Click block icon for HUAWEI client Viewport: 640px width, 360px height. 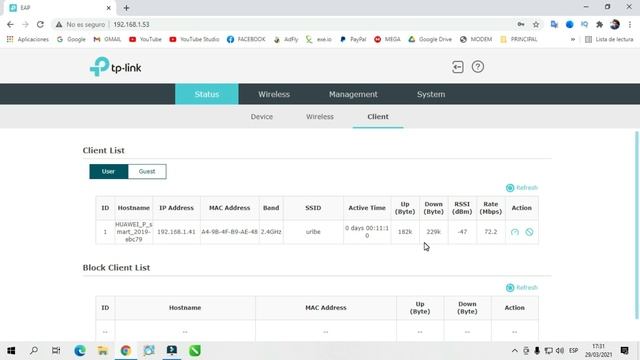529,232
